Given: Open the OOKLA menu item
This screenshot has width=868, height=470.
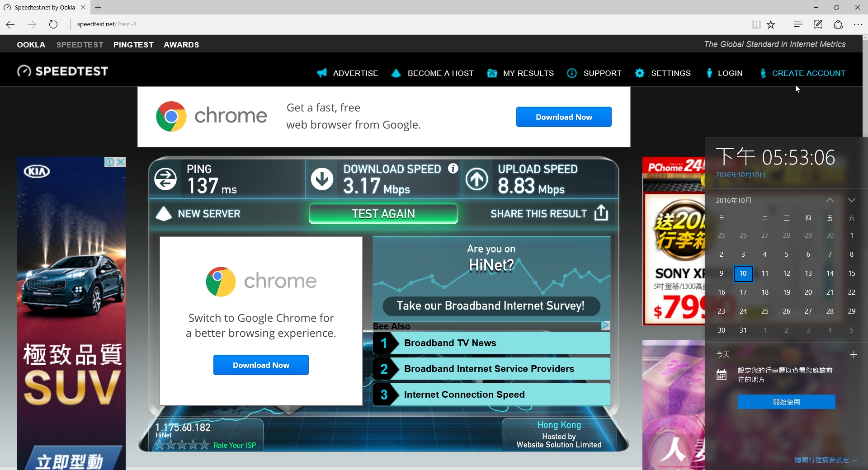Looking at the screenshot, I should [31, 45].
